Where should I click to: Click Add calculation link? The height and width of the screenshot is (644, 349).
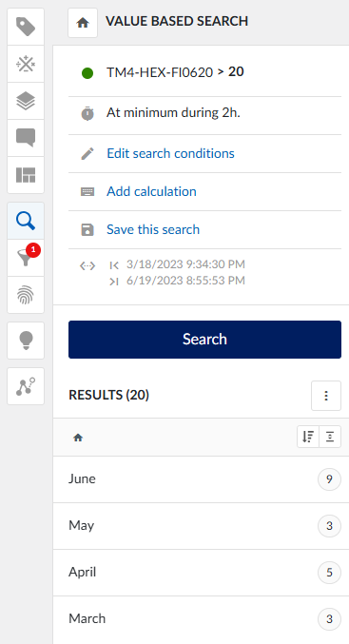click(x=151, y=191)
